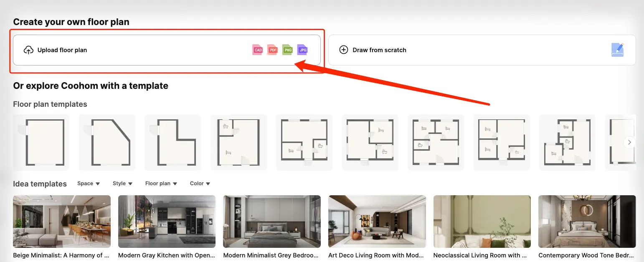
Task: Open the Style filter dropdown
Action: point(122,183)
